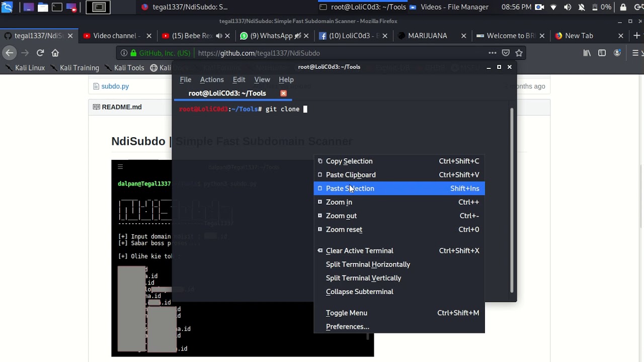Screen dimensions: 644x362
Task: Open page actions three-dot menu
Action: point(492,53)
